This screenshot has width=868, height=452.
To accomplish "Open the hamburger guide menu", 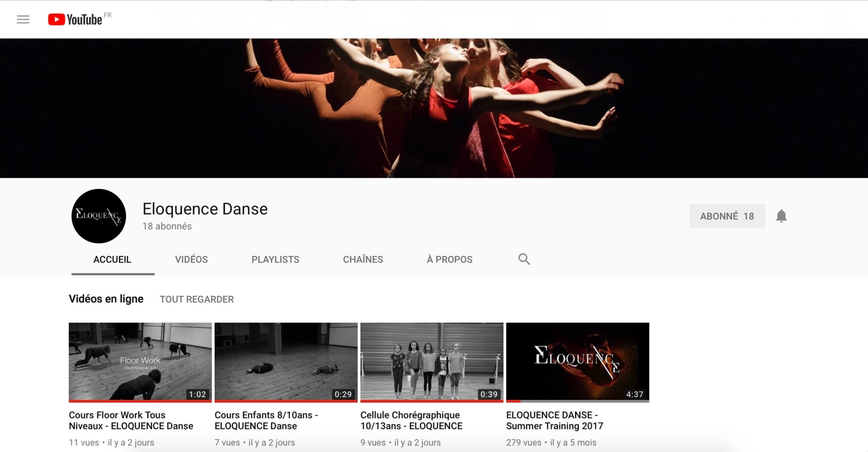I will (x=23, y=19).
